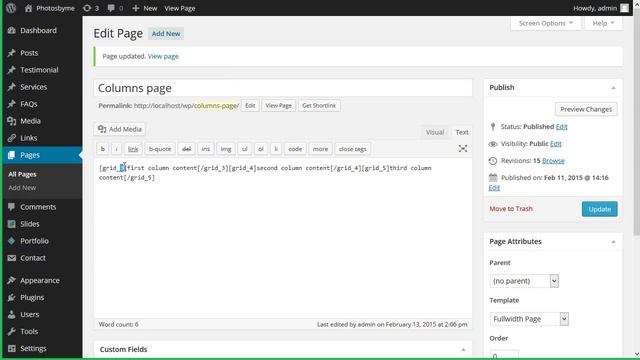Image resolution: width=640 pixels, height=360 pixels.
Task: Open the WordPress logo menu
Action: click(11, 8)
